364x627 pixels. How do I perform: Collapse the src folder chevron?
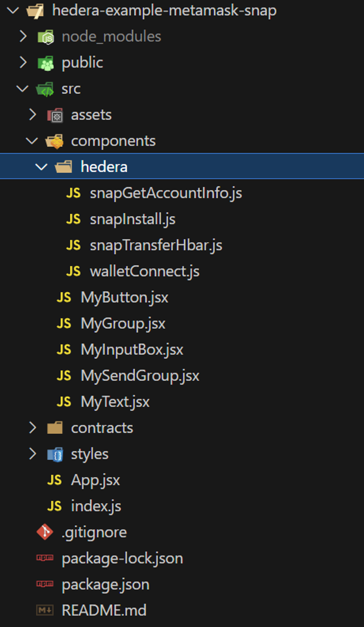click(22, 89)
